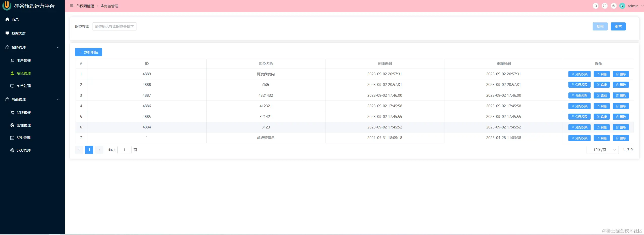Assign permissions for role 412321

pyautogui.click(x=579, y=106)
